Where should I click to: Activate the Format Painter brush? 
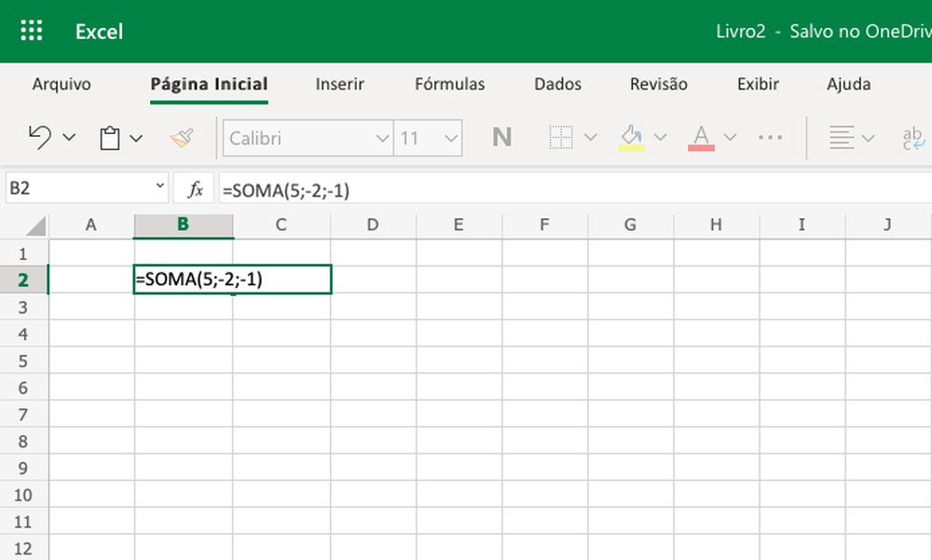pos(181,137)
